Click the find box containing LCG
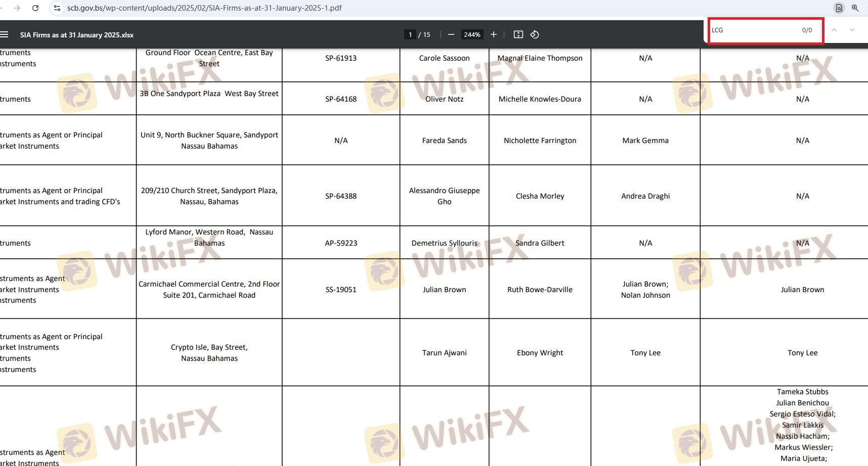The image size is (868, 466). pos(754,30)
